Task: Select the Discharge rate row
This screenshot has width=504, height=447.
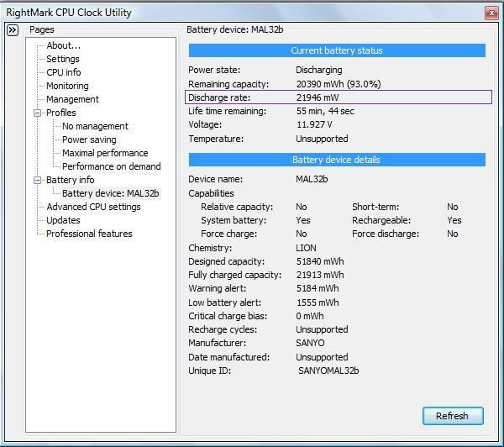Action: [x=339, y=97]
